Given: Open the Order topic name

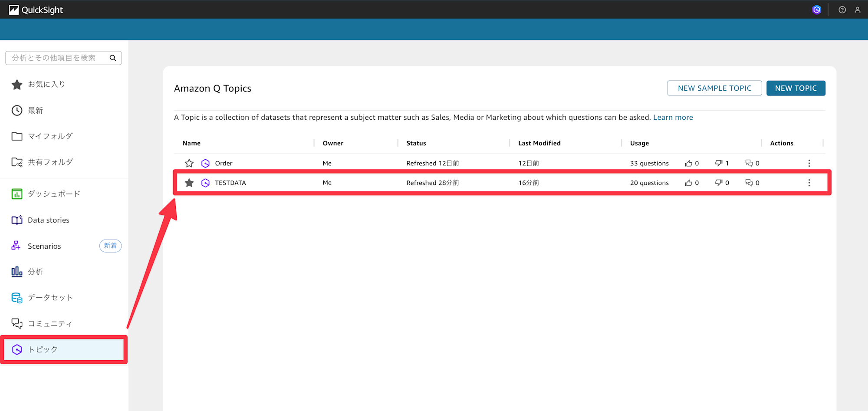Looking at the screenshot, I should point(224,163).
